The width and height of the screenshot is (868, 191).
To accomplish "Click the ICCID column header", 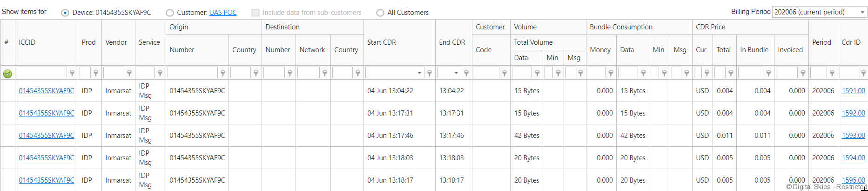I will (x=27, y=42).
